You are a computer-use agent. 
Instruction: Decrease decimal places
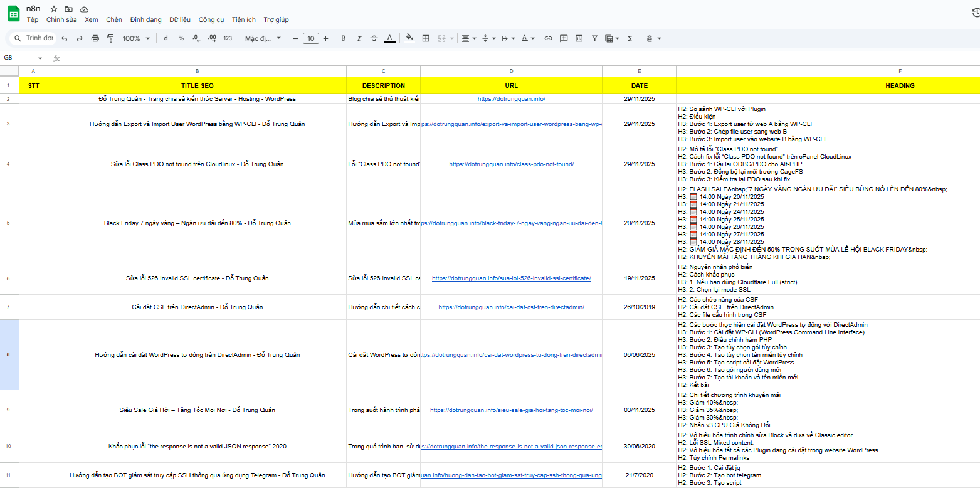click(x=196, y=38)
